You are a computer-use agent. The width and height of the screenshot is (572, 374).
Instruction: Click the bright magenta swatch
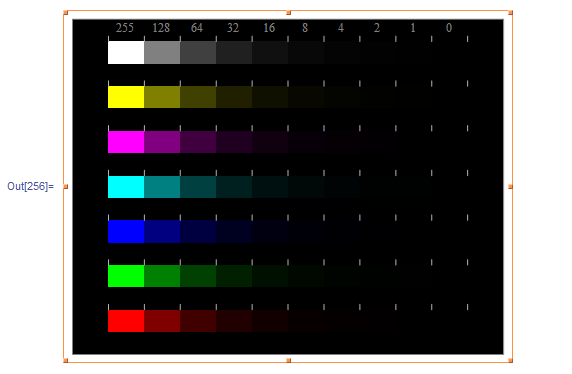click(x=126, y=142)
